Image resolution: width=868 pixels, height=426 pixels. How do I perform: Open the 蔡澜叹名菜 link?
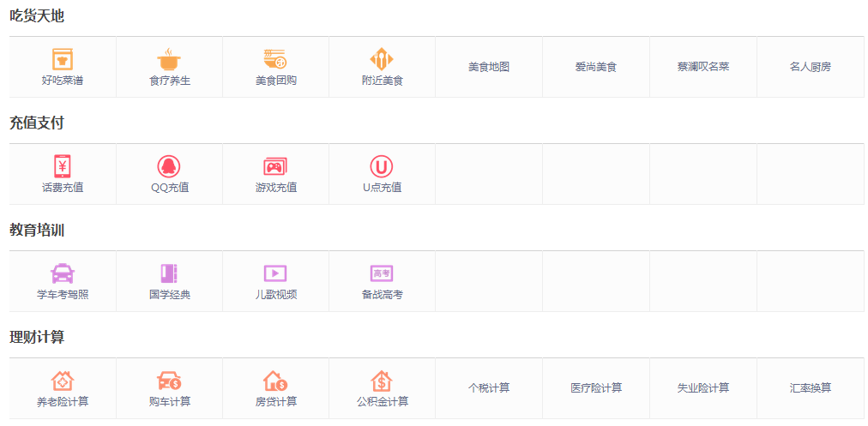702,67
